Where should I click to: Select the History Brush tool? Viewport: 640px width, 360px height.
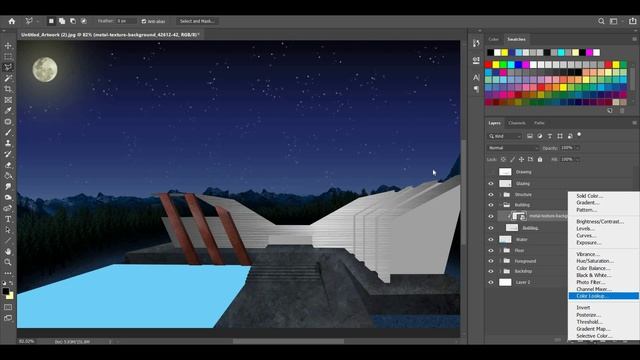point(8,154)
